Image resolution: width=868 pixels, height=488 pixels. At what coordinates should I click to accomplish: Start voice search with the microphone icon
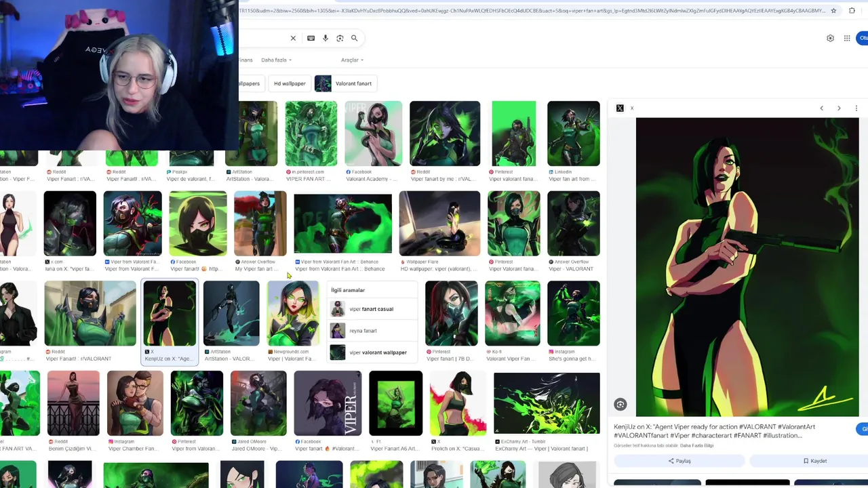tap(325, 38)
